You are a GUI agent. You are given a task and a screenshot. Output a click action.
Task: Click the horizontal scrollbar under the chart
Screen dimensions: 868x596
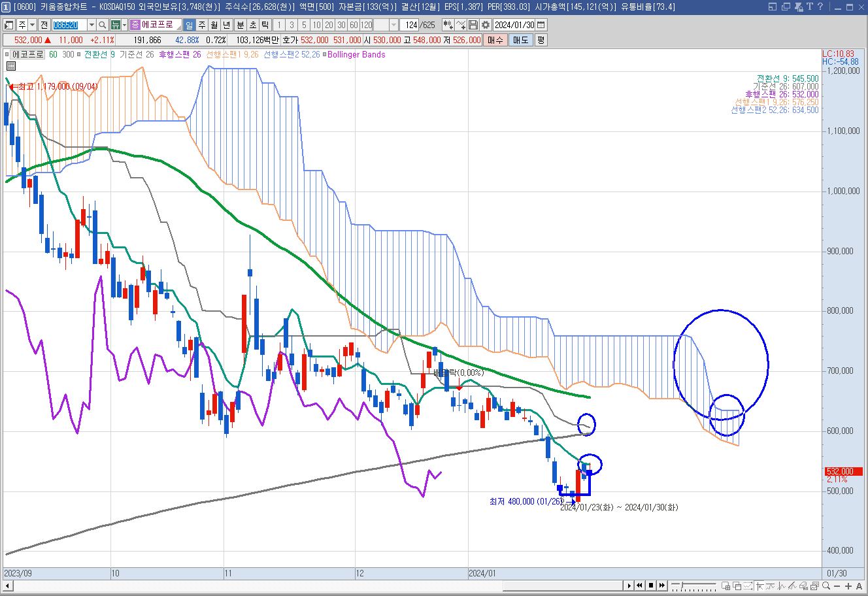pyautogui.click(x=318, y=586)
